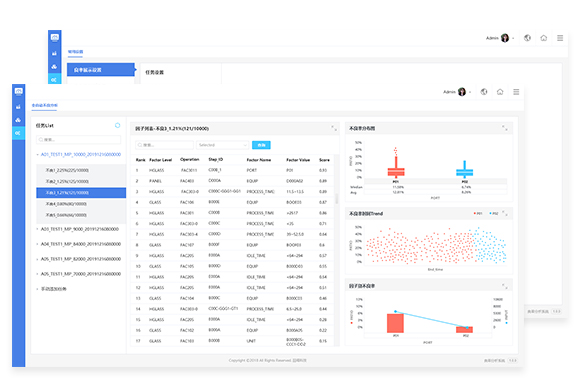This screenshot has height=380, width=580.
Task: Click the search field in task list
Action: [x=78, y=139]
